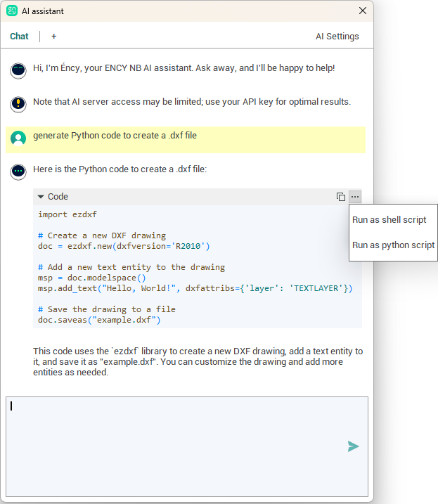The image size is (438, 504).
Task: Send the message with arrow icon
Action: point(353,446)
